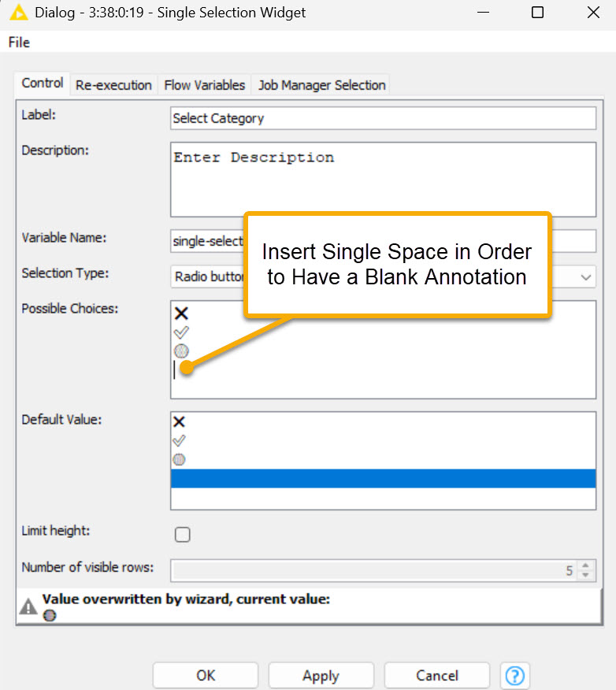Select the highlighted blank row in Default Value
616x690 pixels.
383,478
